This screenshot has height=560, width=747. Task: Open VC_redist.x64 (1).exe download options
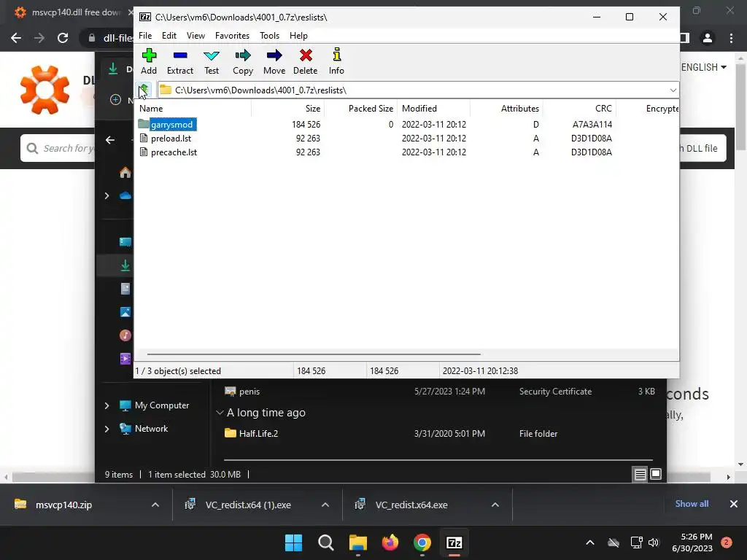tap(325, 505)
